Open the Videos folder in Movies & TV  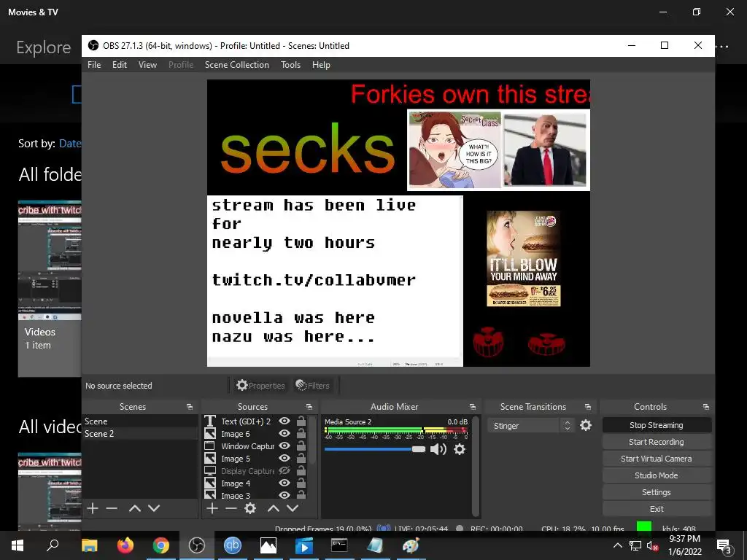[50, 289]
